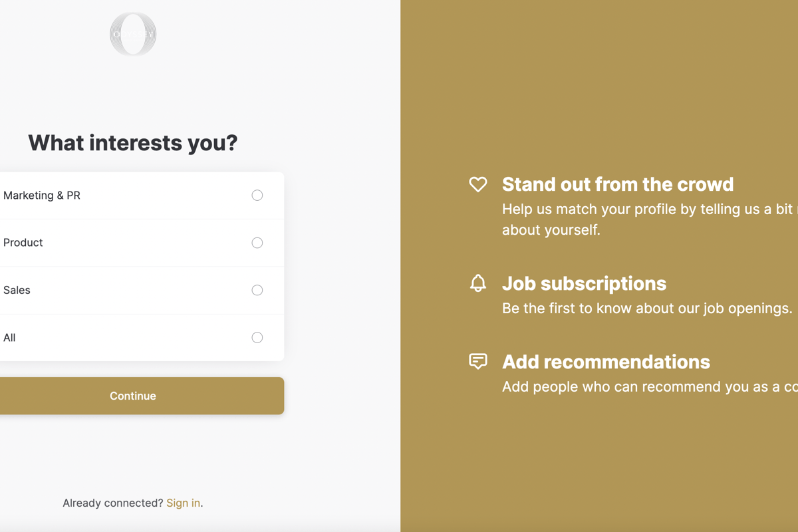The image size is (798, 532).
Task: Click the Job subscriptions heading
Action: (584, 283)
